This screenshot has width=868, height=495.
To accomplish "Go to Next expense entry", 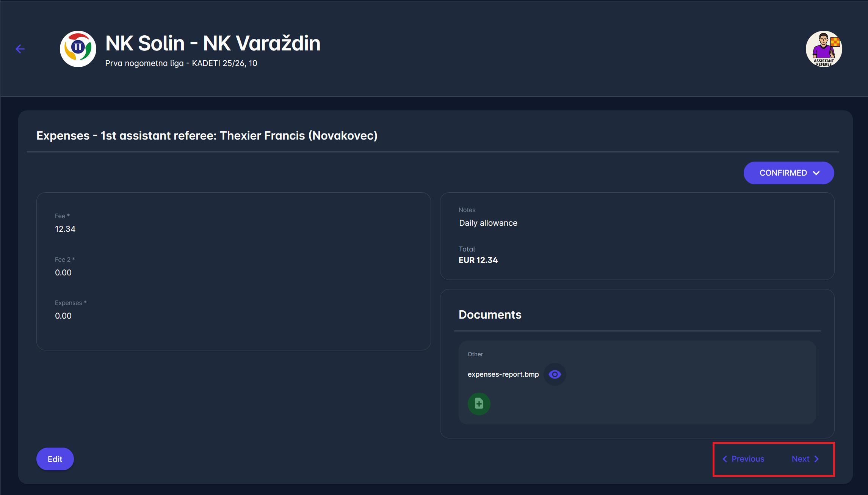I will pos(801,459).
